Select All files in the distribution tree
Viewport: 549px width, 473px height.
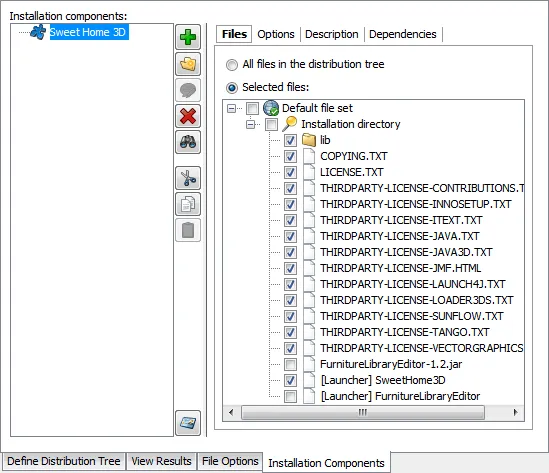click(232, 65)
